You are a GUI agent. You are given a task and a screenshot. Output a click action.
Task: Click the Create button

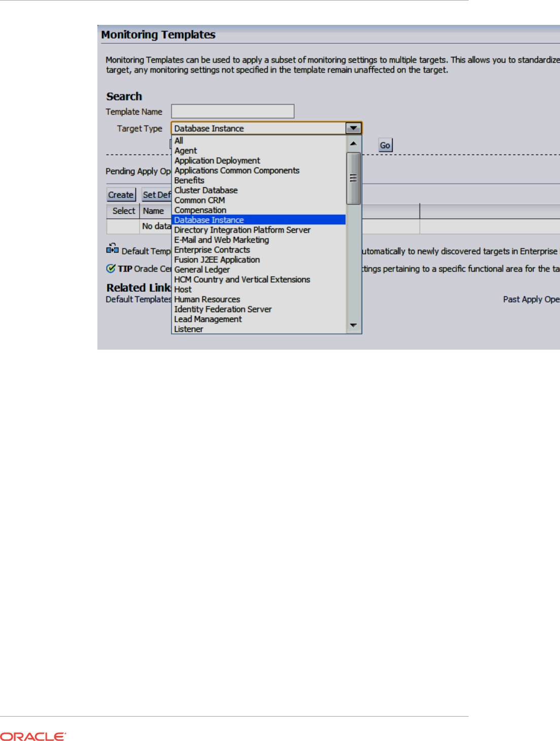click(x=121, y=195)
